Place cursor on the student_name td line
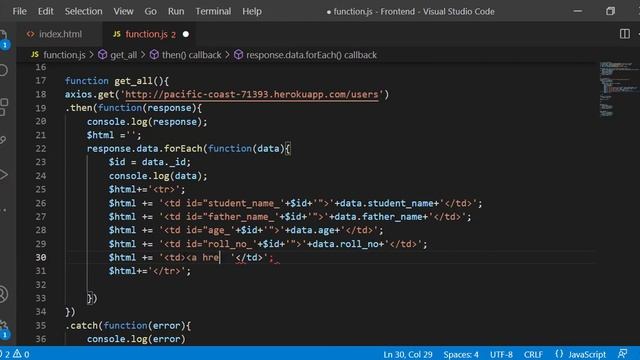Image resolution: width=640 pixels, height=360 pixels. click(x=295, y=203)
